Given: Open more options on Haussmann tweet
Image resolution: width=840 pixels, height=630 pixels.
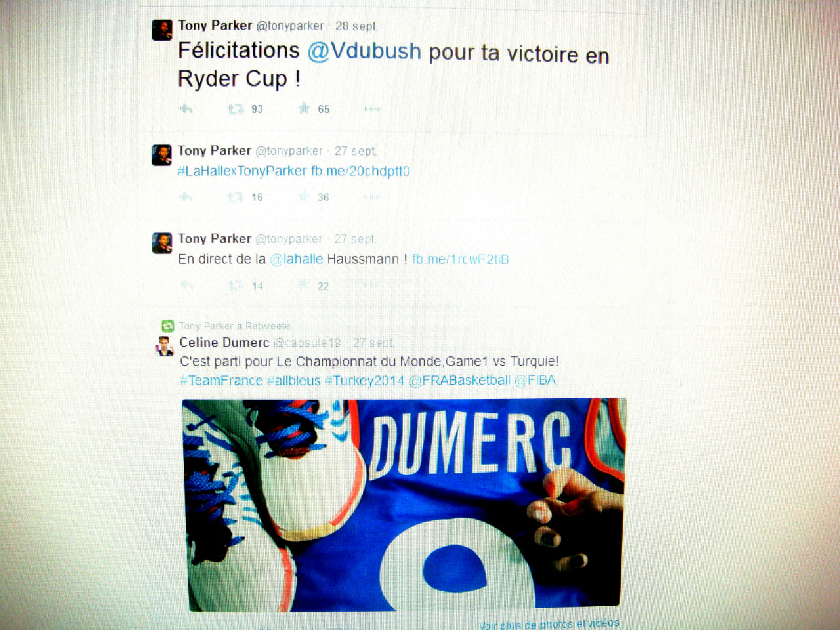Looking at the screenshot, I should coord(371,285).
